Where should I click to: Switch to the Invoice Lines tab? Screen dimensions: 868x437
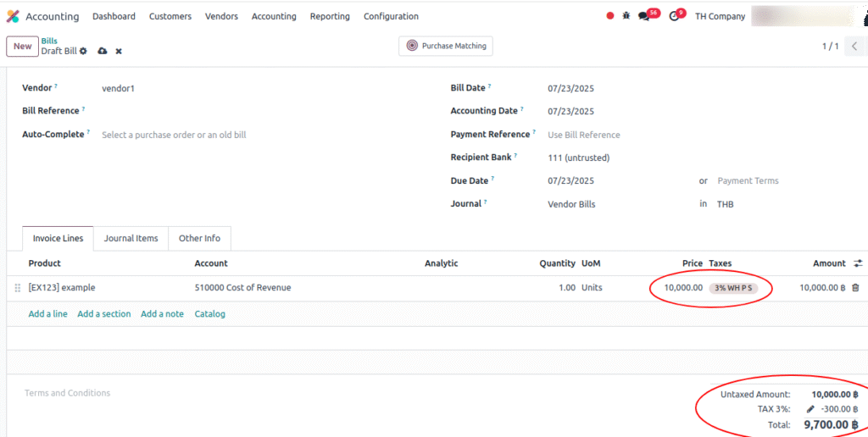pos(58,239)
